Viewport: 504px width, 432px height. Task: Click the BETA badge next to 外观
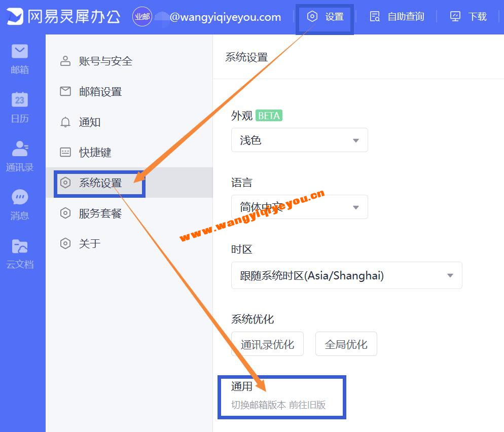tap(269, 116)
